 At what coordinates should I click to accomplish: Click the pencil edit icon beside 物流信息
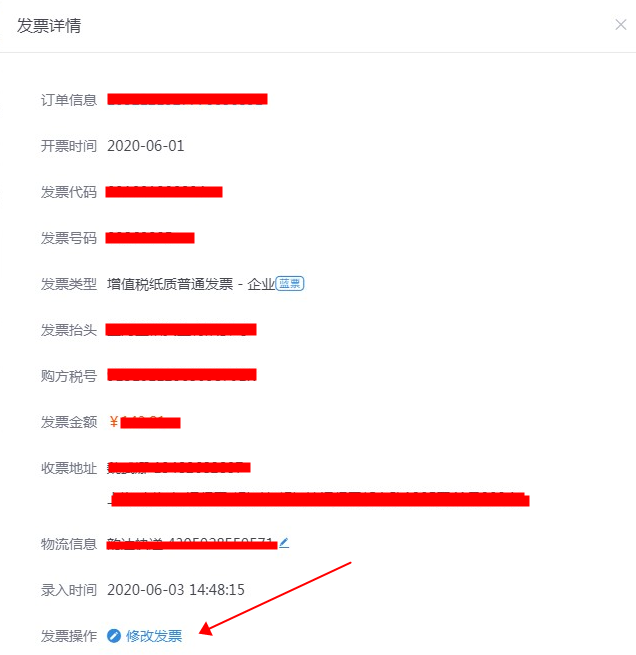click(x=284, y=543)
